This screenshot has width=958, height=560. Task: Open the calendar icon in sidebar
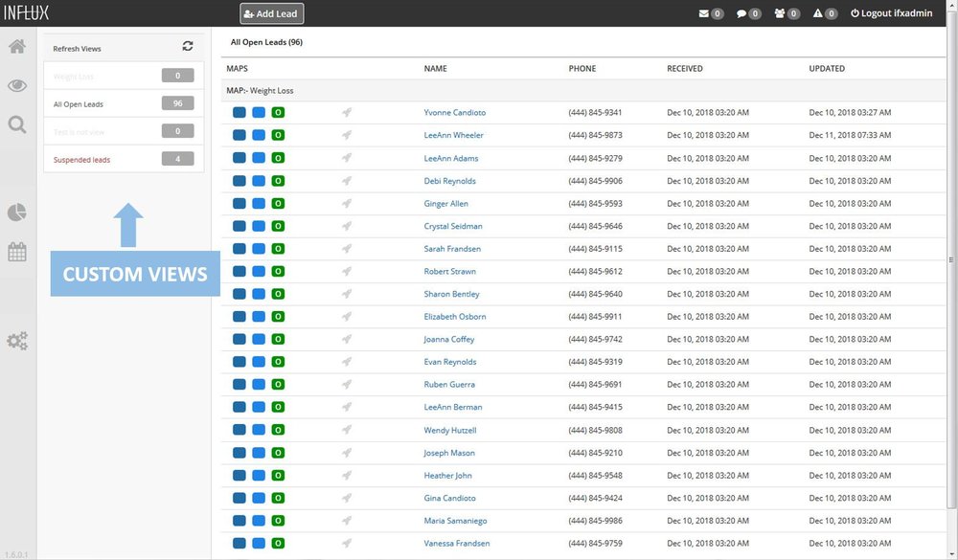click(x=17, y=252)
